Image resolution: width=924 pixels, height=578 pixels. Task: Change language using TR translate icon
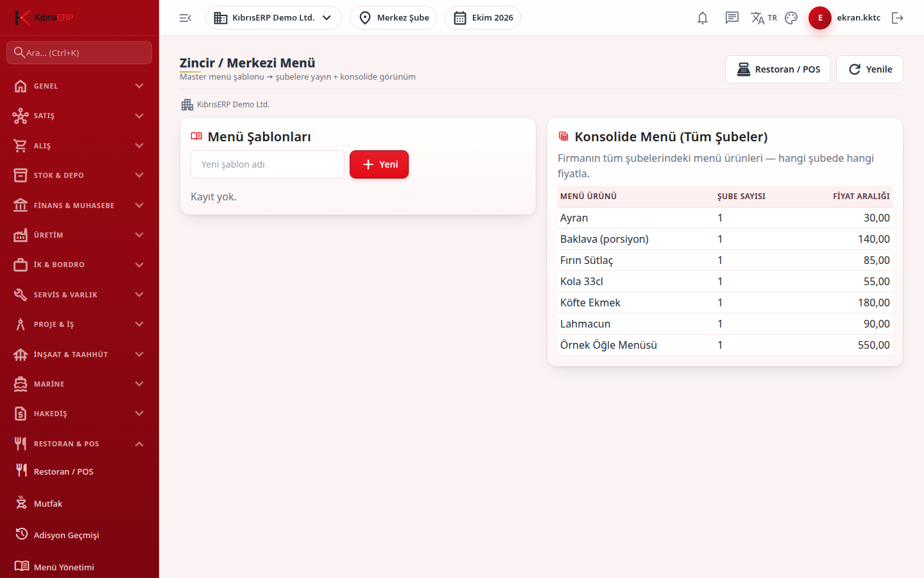(764, 18)
